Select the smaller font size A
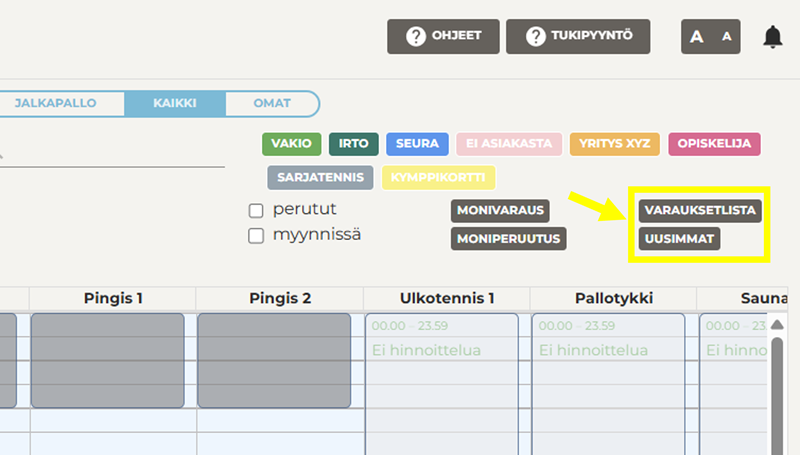 pos(727,37)
